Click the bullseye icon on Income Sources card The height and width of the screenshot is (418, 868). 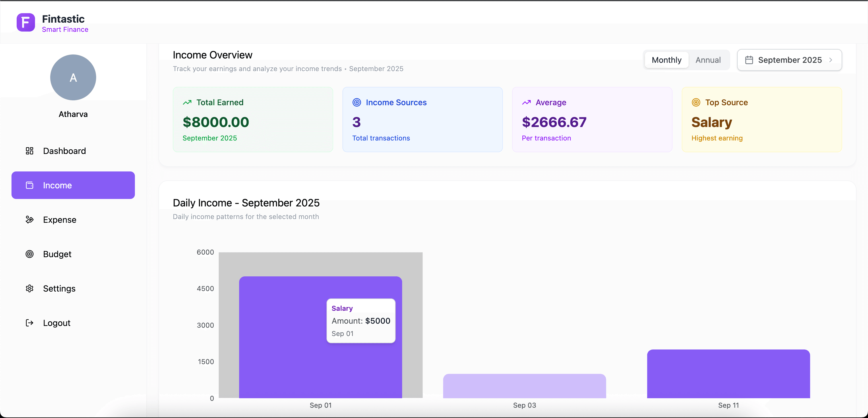click(x=357, y=102)
